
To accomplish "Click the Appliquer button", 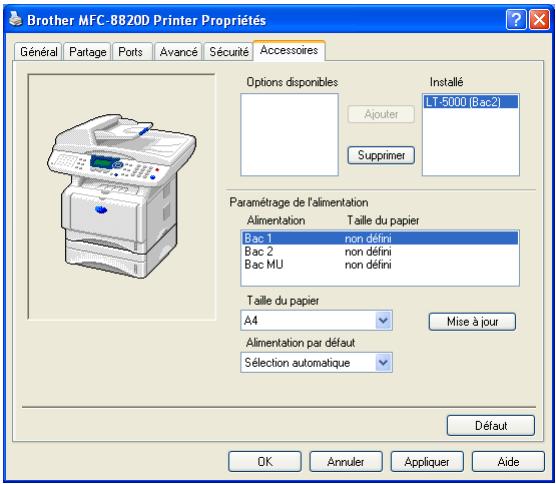I will click(x=427, y=462).
